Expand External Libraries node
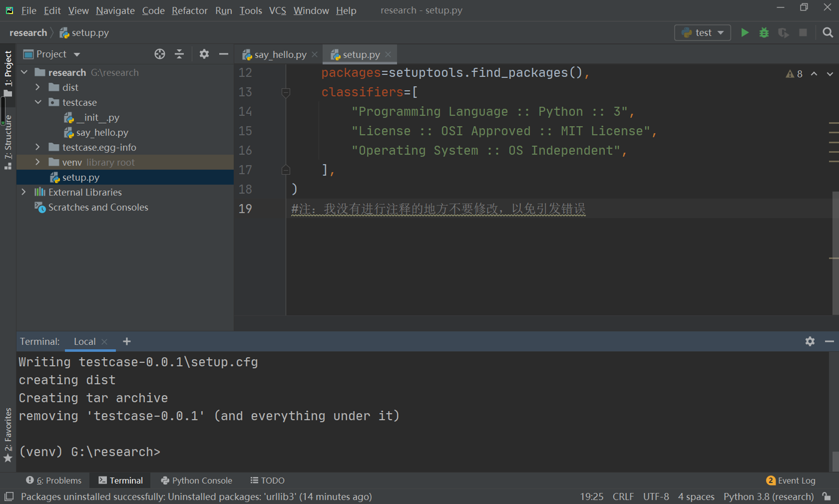Viewport: 839px width, 504px height. point(23,192)
